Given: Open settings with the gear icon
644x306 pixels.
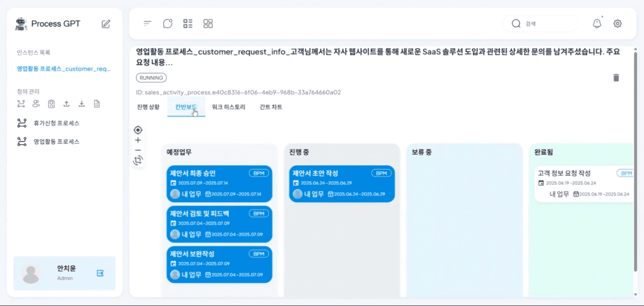Looking at the screenshot, I should [x=617, y=24].
